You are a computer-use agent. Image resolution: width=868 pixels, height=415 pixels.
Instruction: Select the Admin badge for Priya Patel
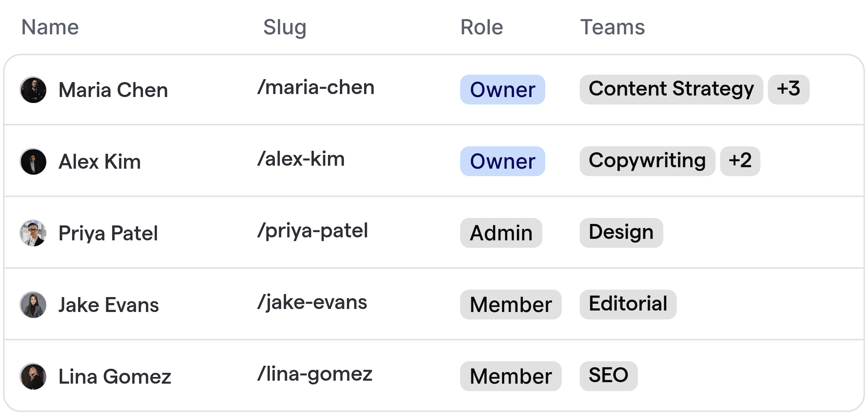coord(500,233)
